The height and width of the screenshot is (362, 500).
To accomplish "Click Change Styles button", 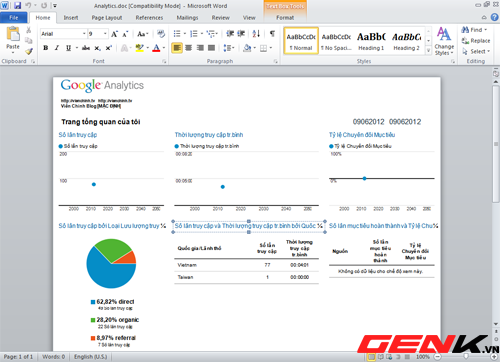I will coord(444,41).
